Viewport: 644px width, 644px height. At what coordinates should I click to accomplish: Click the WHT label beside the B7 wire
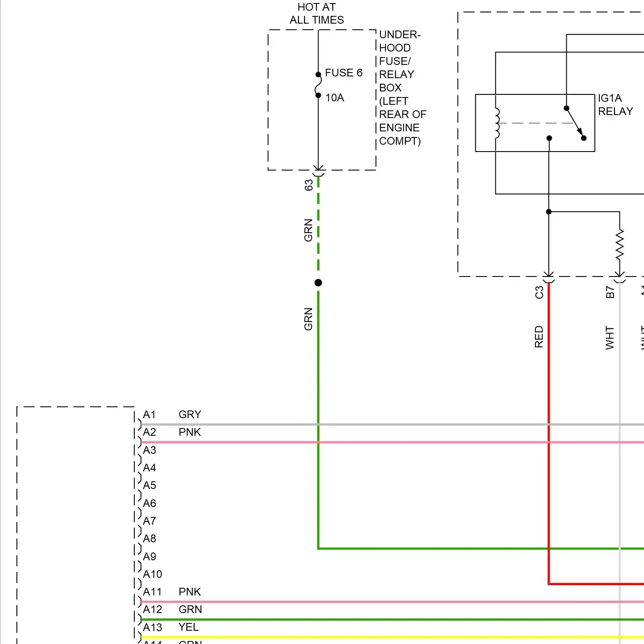(x=610, y=338)
